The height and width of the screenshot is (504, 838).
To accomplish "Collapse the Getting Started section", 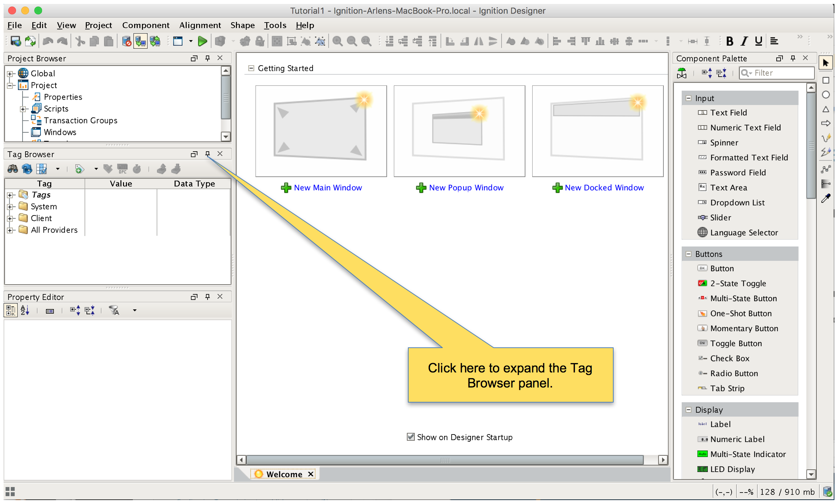I will coord(251,68).
